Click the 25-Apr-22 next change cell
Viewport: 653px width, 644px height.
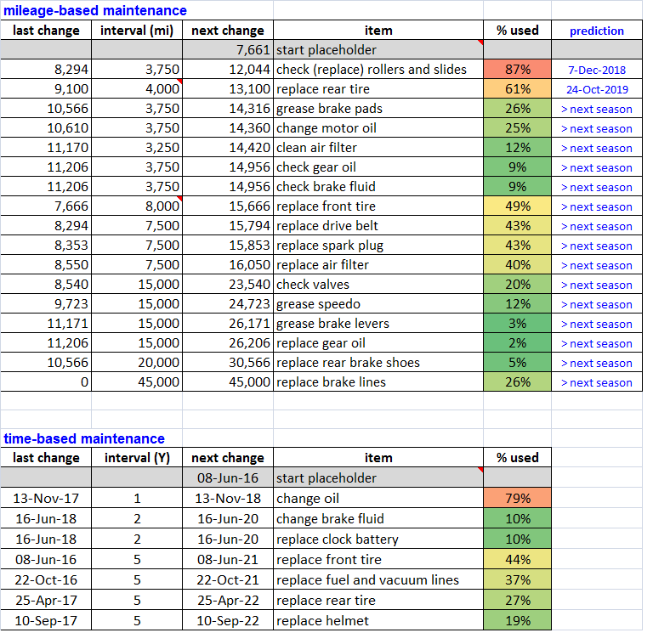(228, 600)
